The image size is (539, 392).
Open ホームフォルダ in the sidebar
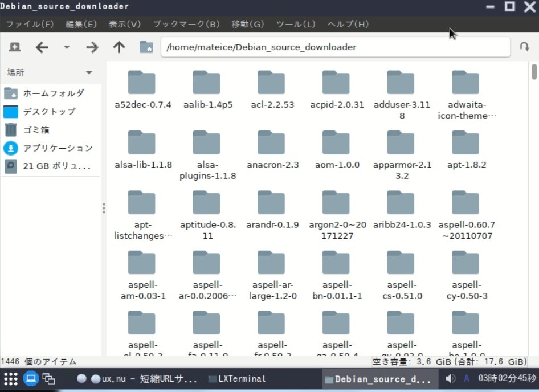(x=51, y=93)
